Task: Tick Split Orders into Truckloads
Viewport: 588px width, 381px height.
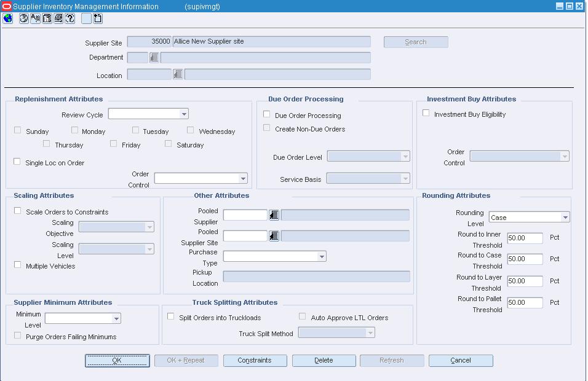Action: [170, 316]
